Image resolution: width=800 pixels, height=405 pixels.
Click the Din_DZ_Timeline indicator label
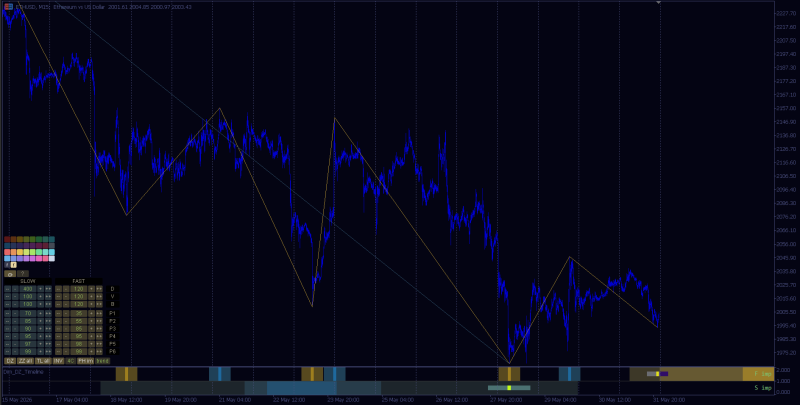(x=23, y=372)
